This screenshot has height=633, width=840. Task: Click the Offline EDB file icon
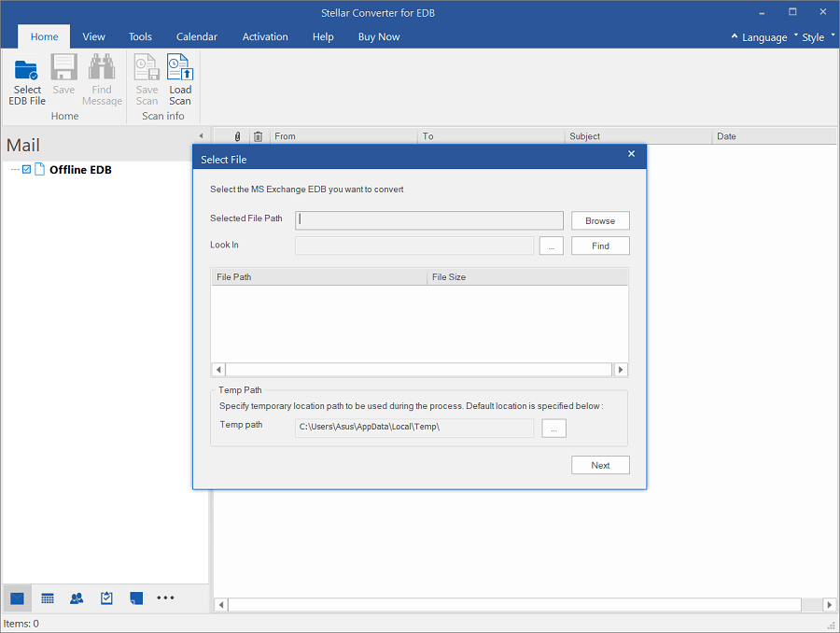[39, 169]
